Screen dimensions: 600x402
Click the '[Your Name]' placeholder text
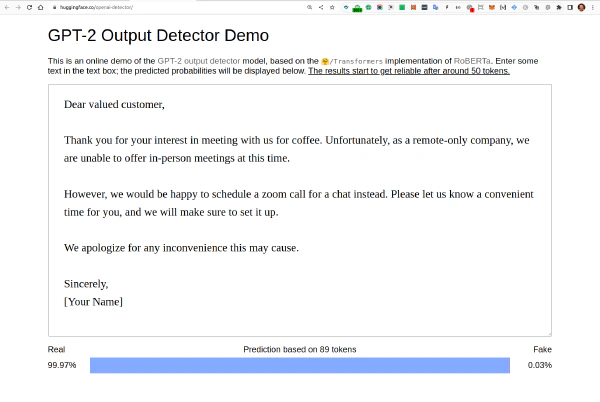[93, 302]
